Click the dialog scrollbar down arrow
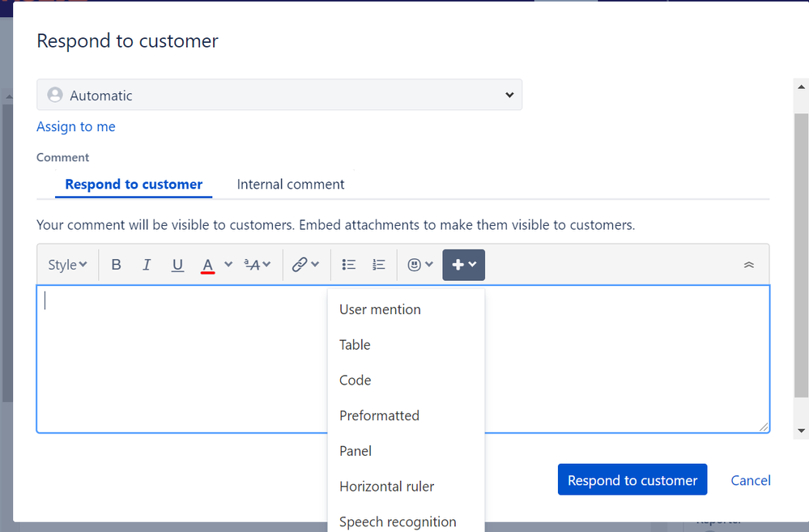 [x=801, y=430]
